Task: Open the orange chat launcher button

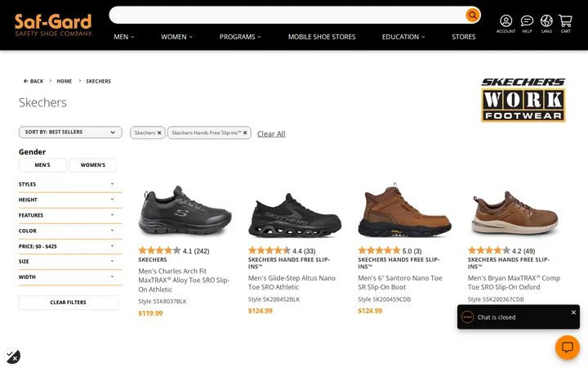Action: point(567,347)
